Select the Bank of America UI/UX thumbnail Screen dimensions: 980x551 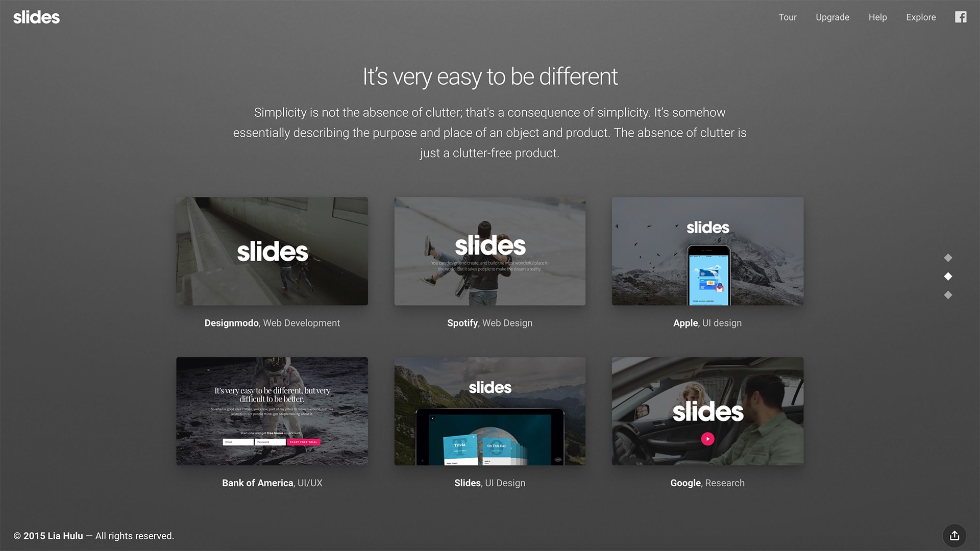point(272,411)
